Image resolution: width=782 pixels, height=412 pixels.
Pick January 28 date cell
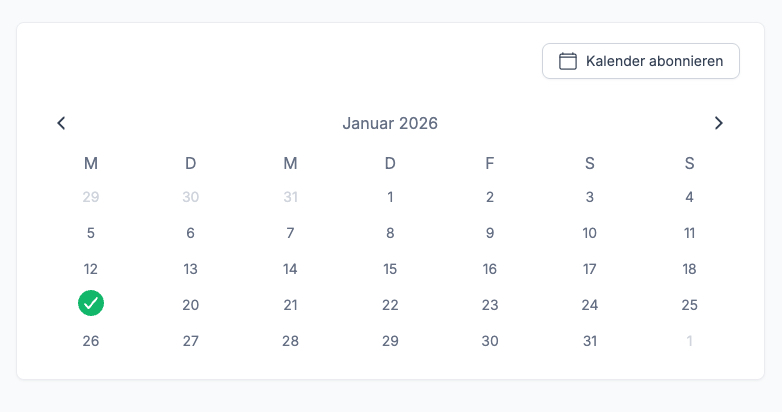point(290,341)
